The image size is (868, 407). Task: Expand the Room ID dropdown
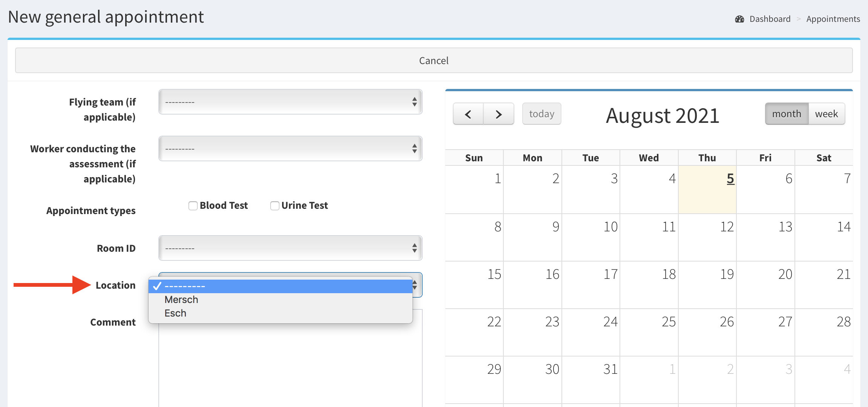coord(290,248)
